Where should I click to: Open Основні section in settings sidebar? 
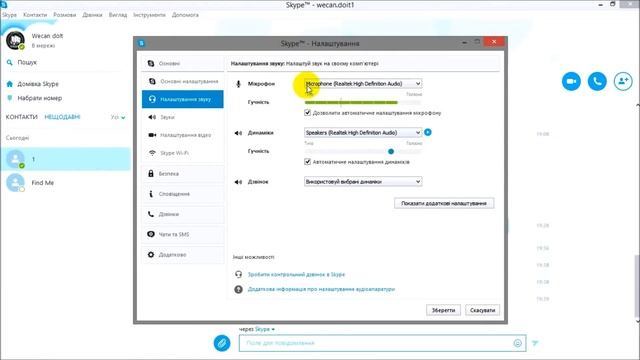[x=183, y=63]
